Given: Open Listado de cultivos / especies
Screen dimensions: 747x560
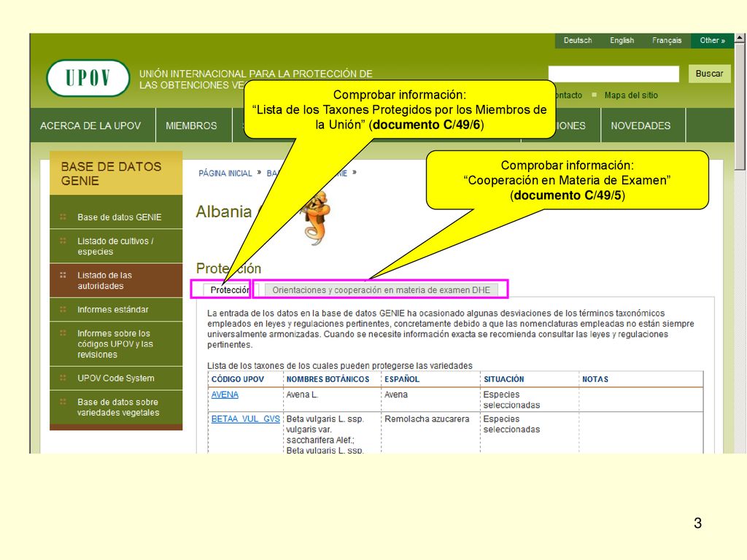Looking at the screenshot, I should point(116,246).
